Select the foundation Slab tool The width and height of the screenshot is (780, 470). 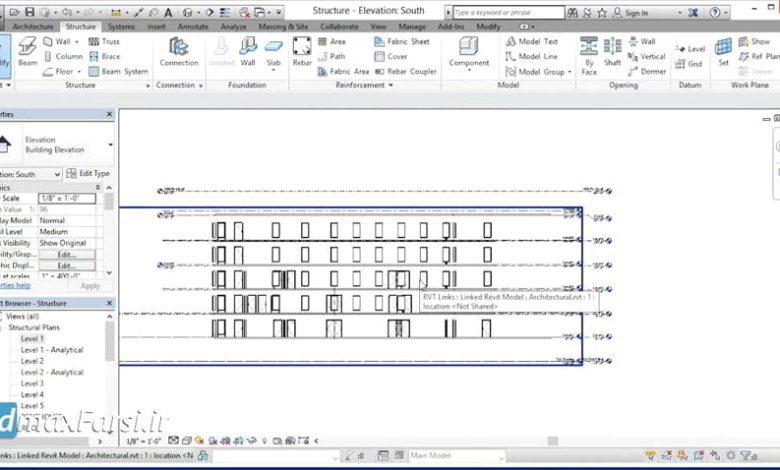[274, 54]
